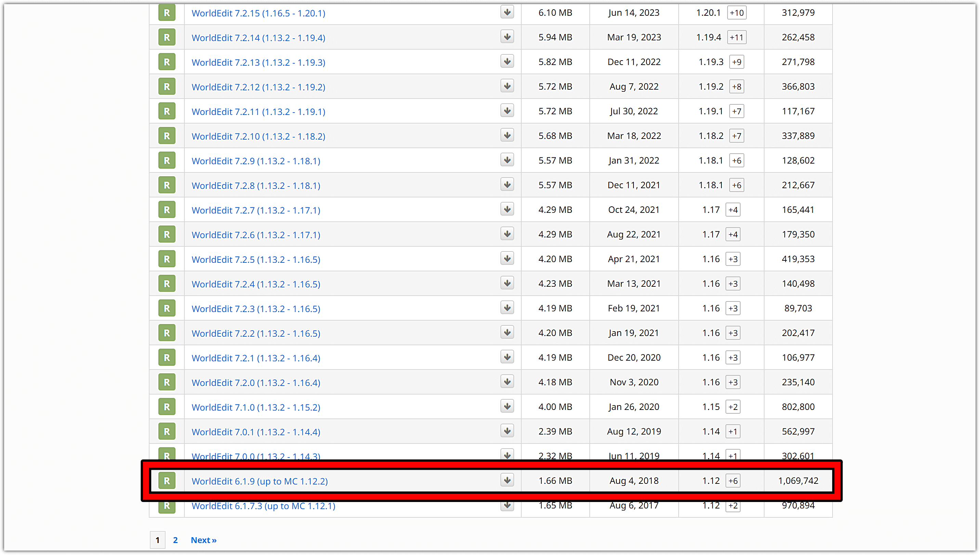
Task: Open WorldEdit 7.2.7 (1.13.2 - 1.17.1) link
Action: 256,210
